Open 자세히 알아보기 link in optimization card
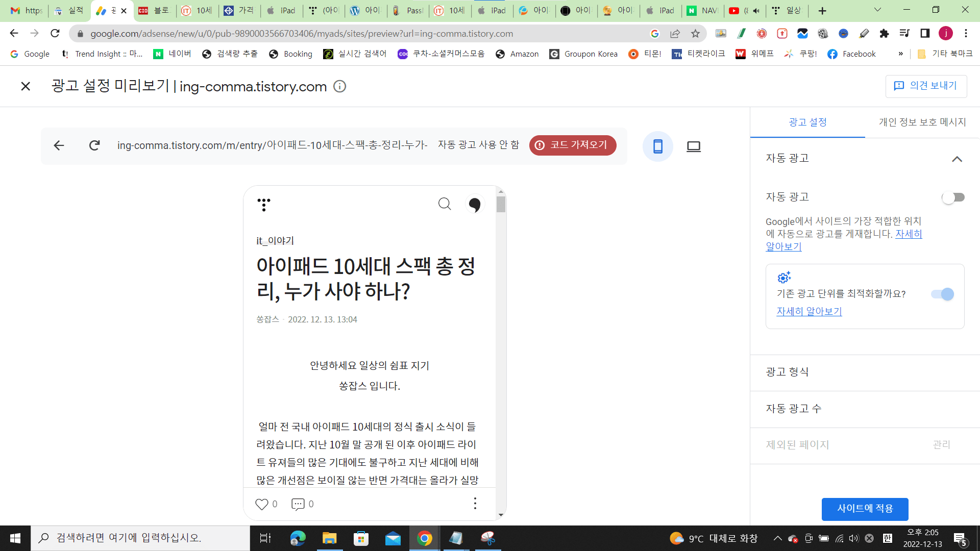Viewport: 980px width, 551px height. click(x=809, y=311)
